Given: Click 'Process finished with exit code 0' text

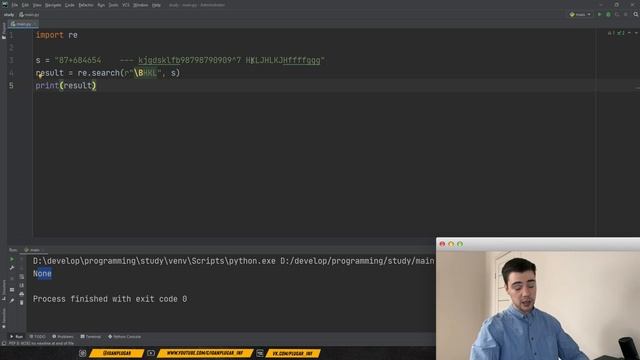Looking at the screenshot, I should (110, 299).
